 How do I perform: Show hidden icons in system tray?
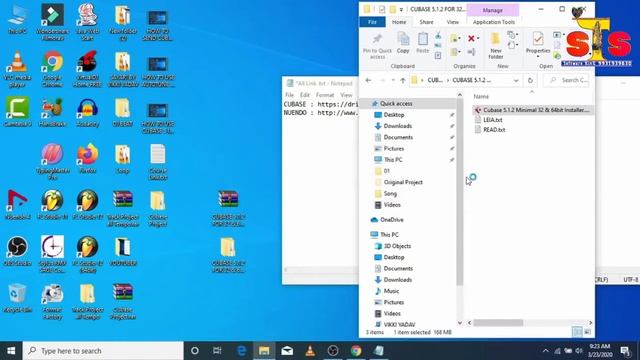point(546,351)
